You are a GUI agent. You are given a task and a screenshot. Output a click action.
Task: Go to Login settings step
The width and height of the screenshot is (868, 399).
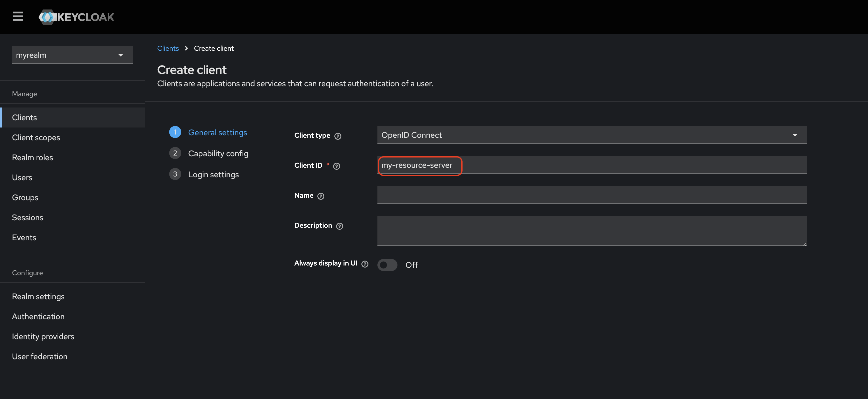coord(204,174)
